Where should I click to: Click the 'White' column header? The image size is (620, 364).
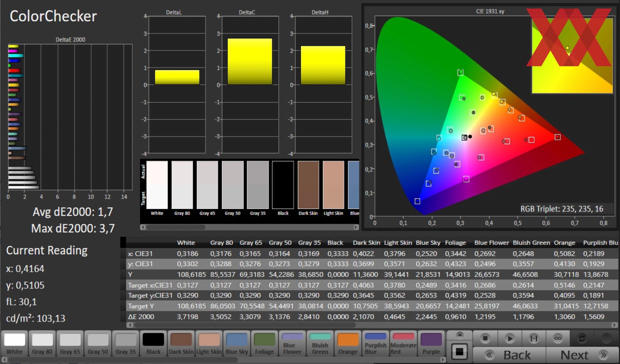pos(186,243)
